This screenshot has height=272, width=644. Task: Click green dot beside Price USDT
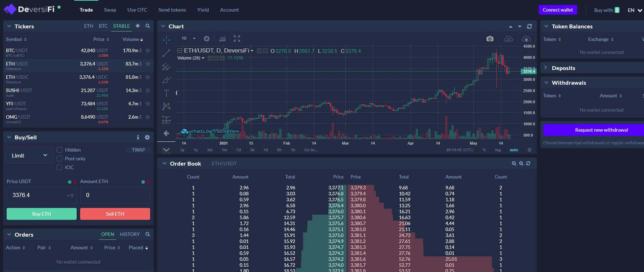pyautogui.click(x=70, y=182)
